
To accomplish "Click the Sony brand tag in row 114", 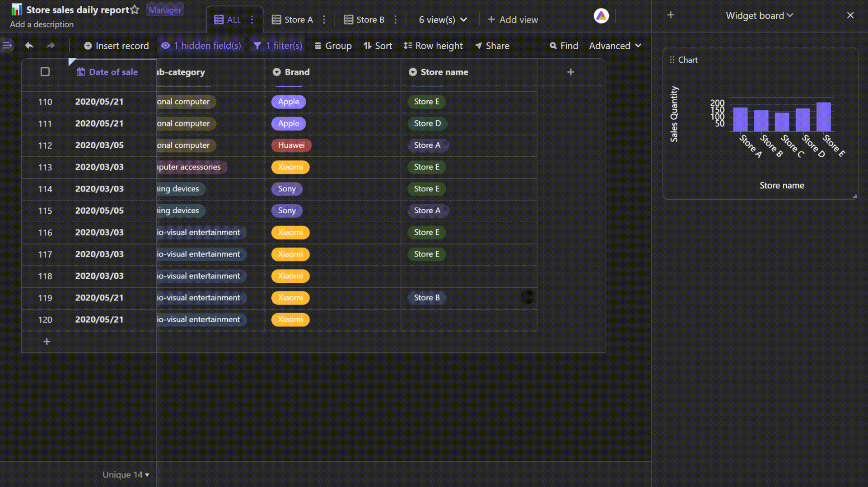I will click(287, 189).
